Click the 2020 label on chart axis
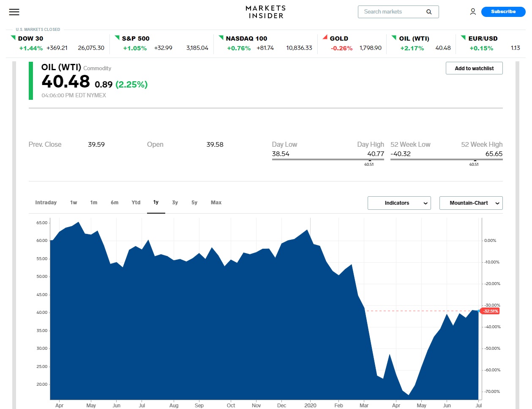The height and width of the screenshot is (409, 532). tap(310, 405)
